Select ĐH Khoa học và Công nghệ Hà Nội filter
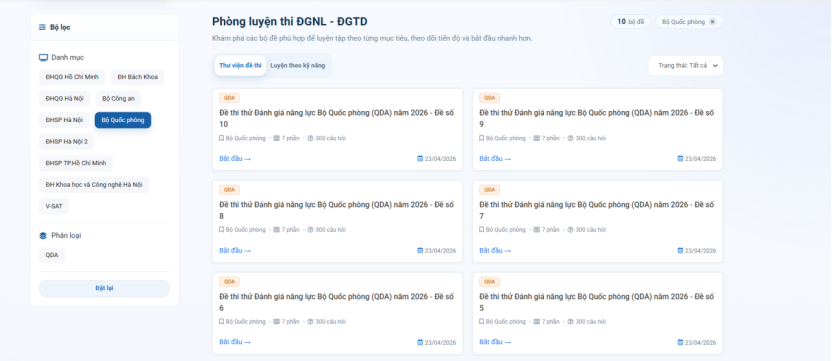832x361 pixels. point(94,185)
